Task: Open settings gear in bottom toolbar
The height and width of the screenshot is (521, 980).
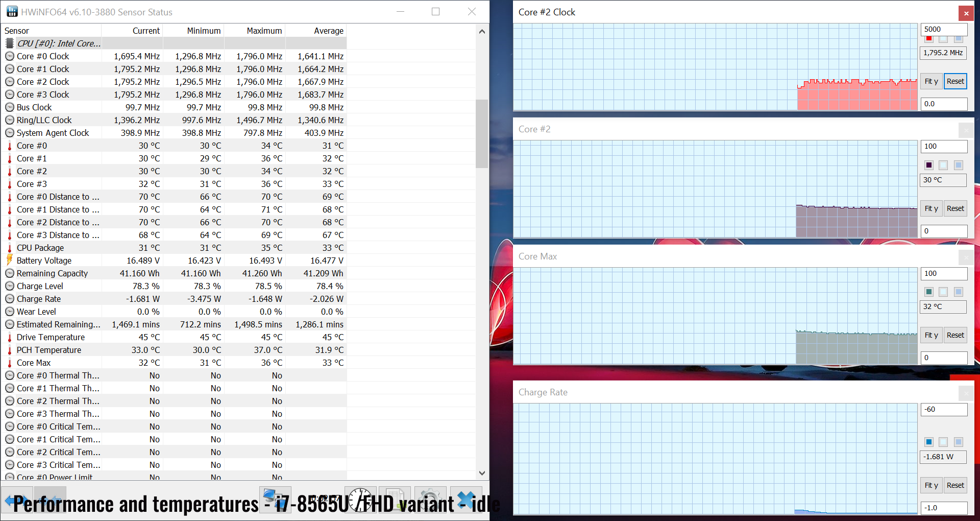Action: [430, 501]
